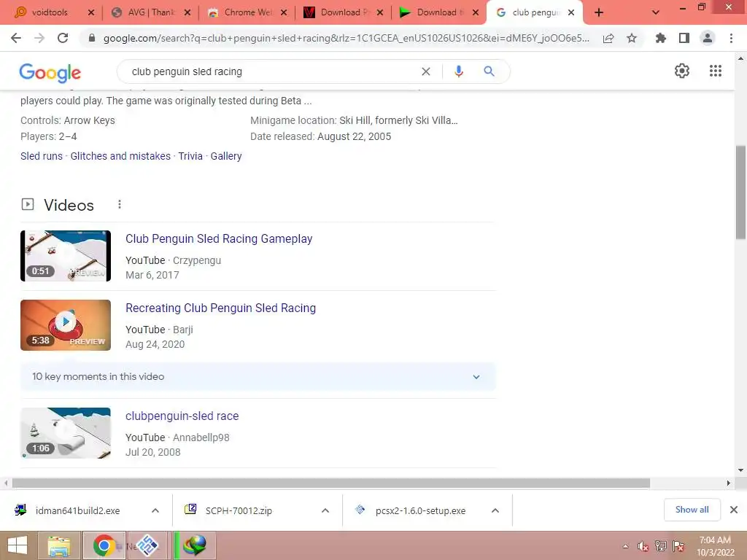This screenshot has height=560, width=747.
Task: Open Recreating Club Penguin Sled Racing link
Action: click(x=220, y=308)
